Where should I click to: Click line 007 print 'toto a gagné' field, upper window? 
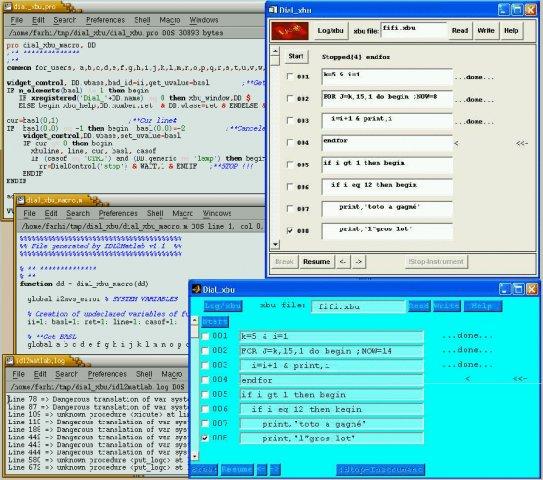click(387, 209)
